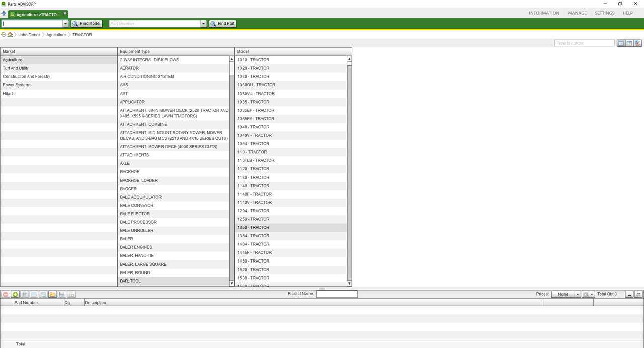Switch to the grid thumbnail view icon
The width and height of the screenshot is (644, 348).
[629, 43]
